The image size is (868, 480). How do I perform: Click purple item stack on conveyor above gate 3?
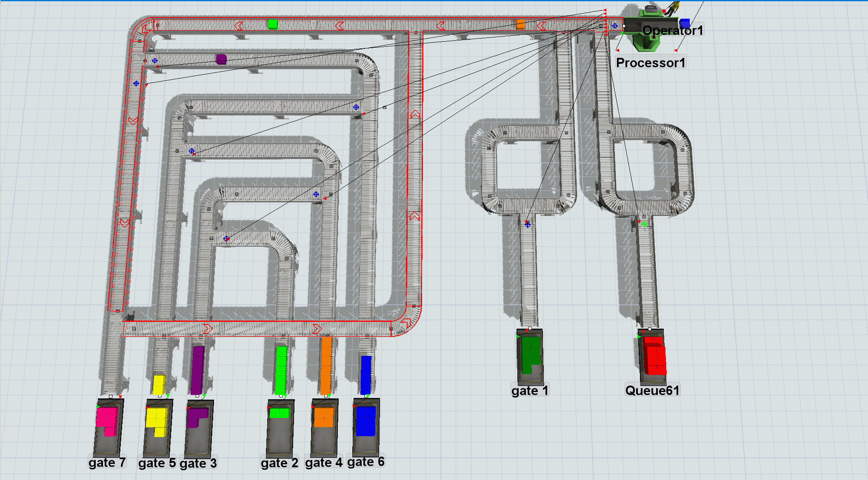[197, 370]
